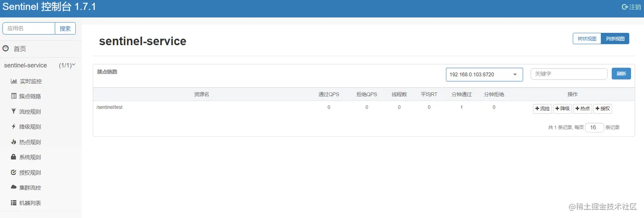Focus the 关键字 keyword input
The width and height of the screenshot is (644, 218).
pos(569,74)
